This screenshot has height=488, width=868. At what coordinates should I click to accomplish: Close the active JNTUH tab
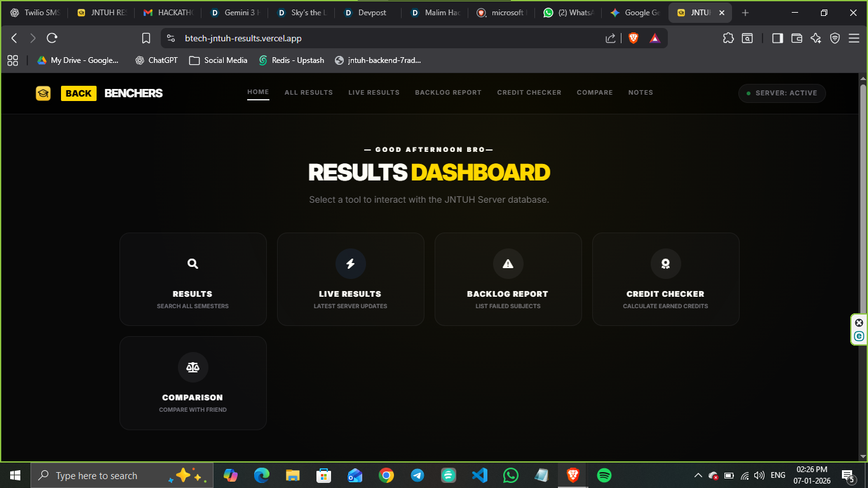[x=722, y=13]
